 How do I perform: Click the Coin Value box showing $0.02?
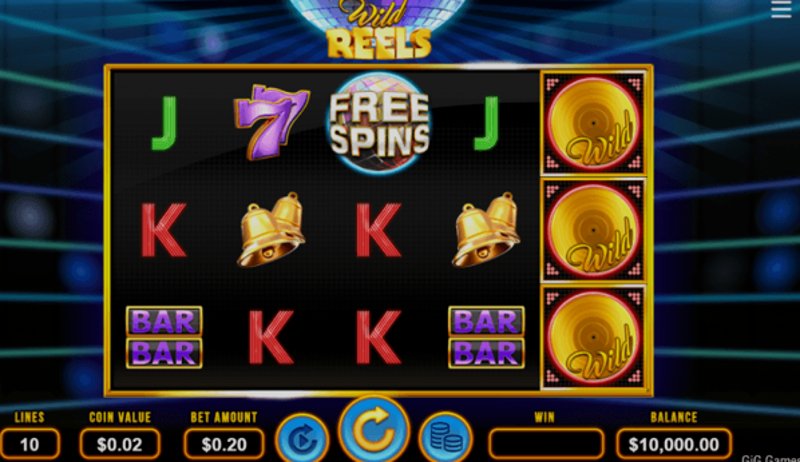point(120,444)
